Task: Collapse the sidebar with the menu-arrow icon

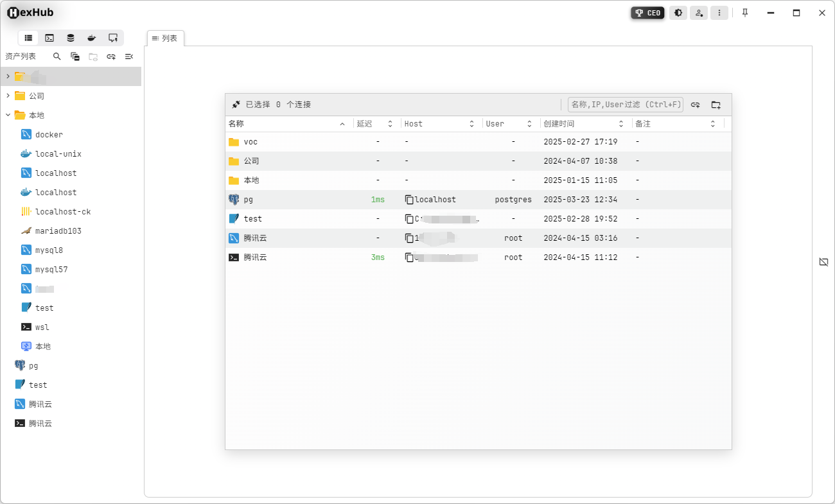Action: pos(129,56)
